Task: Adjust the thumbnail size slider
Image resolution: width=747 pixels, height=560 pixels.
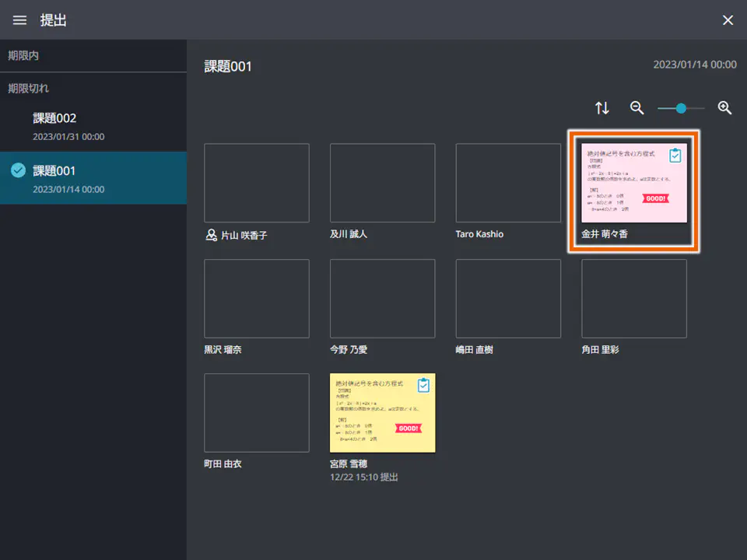Action: click(x=681, y=108)
